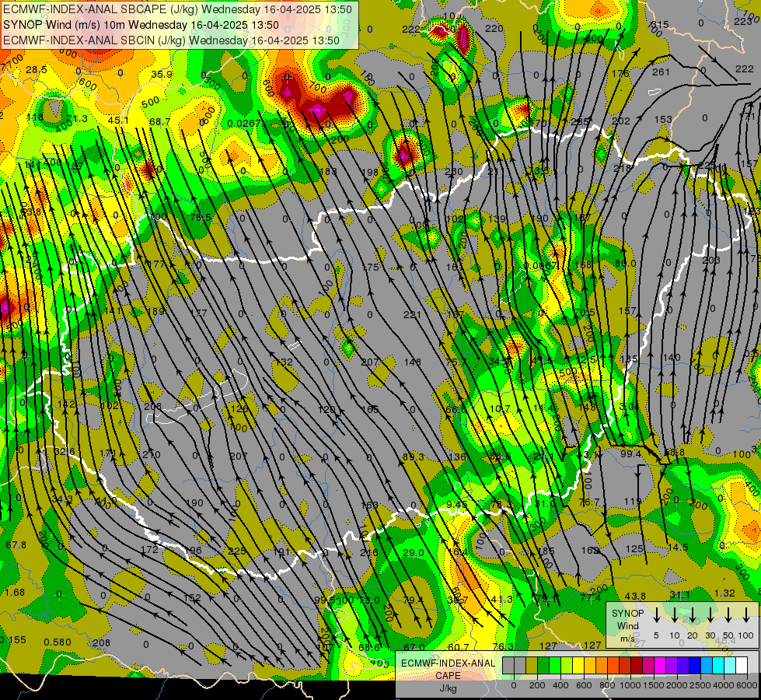Click the 5 m/s wind arrow in the SYNOP legend
Viewport: 761px width, 700px height.
tap(656, 615)
